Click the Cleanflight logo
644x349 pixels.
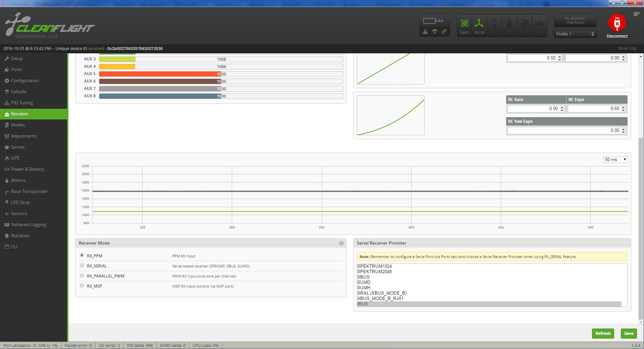pyautogui.click(x=50, y=26)
